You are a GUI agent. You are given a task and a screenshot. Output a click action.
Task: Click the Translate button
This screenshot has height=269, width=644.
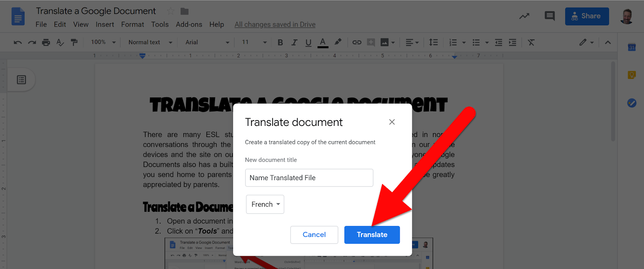372,235
